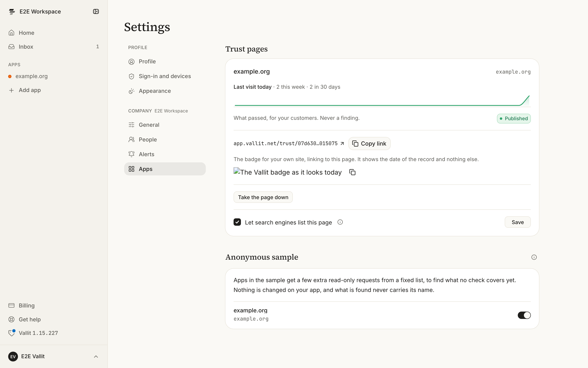
Task: Click the General sliders icon
Action: pos(131,125)
